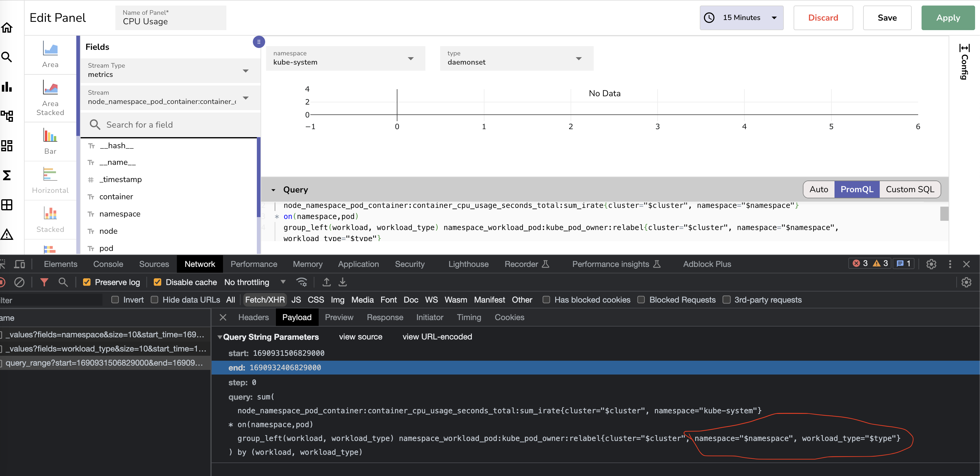Image resolution: width=980 pixels, height=476 pixels.
Task: Select the Area Stacked chart type
Action: pyautogui.click(x=50, y=98)
